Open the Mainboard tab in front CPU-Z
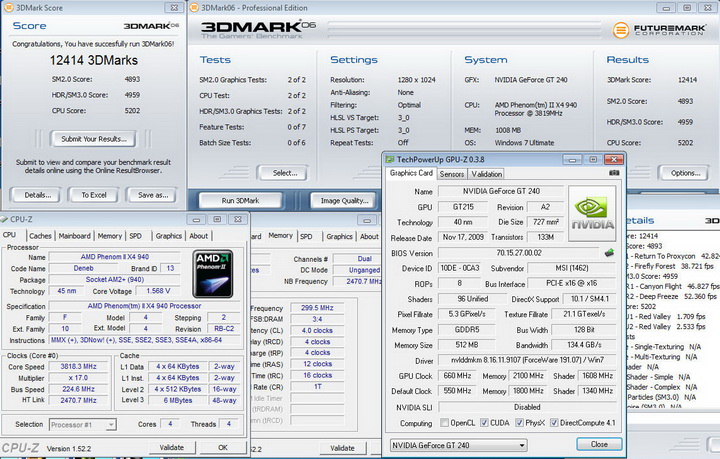This screenshot has height=459, width=720. click(74, 236)
